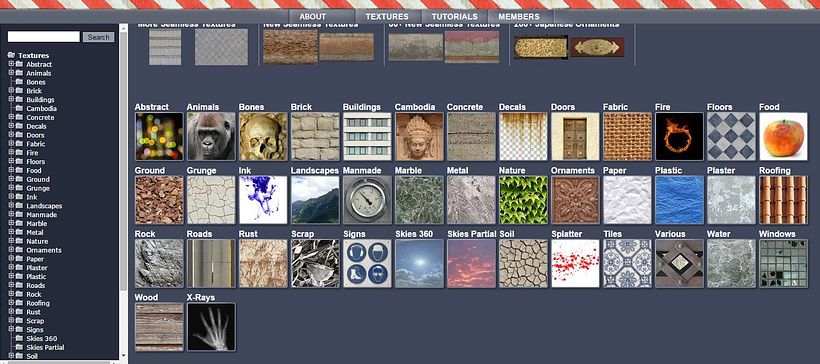Open Cambodia in the sidebar tree
Viewport: 820px width, 364px height.
tap(41, 108)
